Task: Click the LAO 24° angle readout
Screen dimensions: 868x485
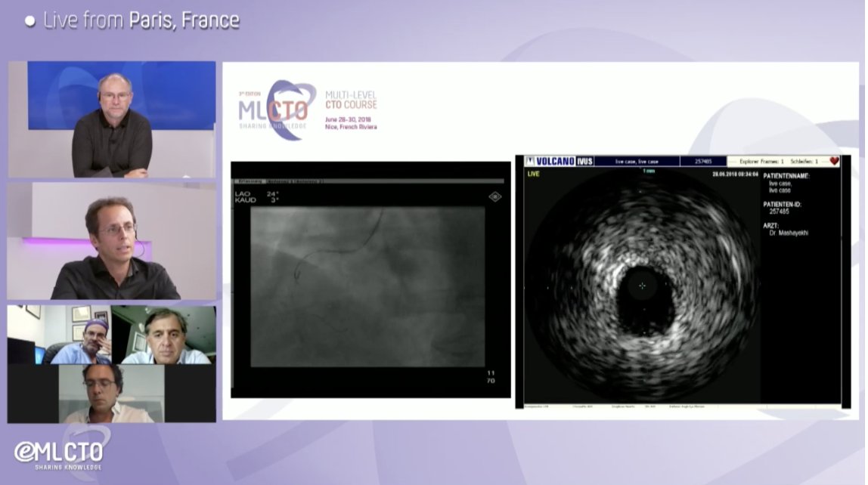Action: [x=257, y=194]
